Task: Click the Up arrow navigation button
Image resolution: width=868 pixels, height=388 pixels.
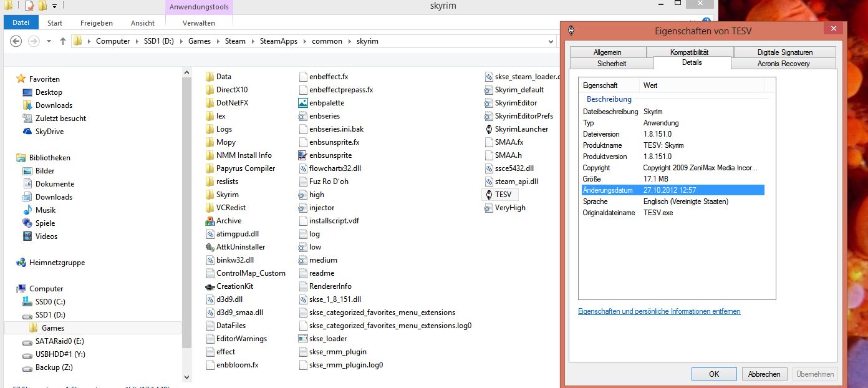Action: tap(62, 41)
